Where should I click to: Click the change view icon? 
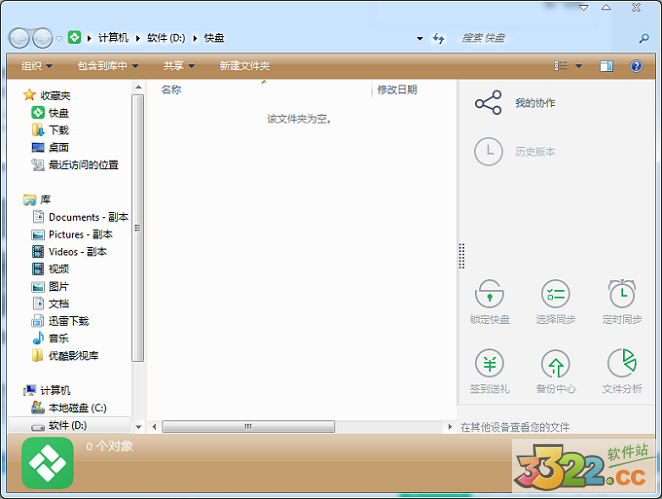point(561,66)
